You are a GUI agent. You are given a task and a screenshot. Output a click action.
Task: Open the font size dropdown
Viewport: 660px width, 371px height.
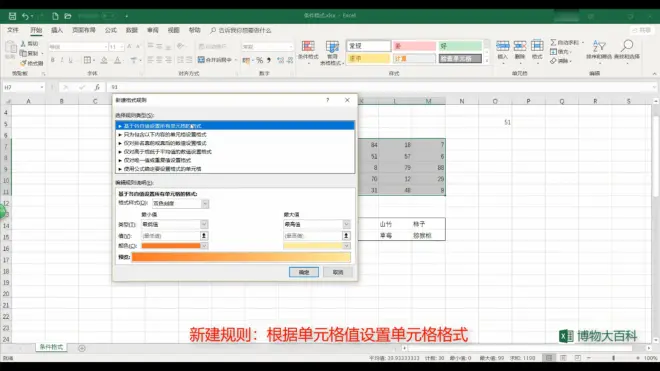[x=122, y=47]
